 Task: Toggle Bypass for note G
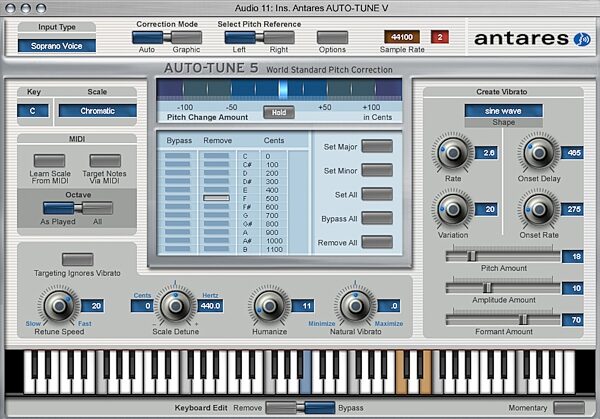(178, 215)
